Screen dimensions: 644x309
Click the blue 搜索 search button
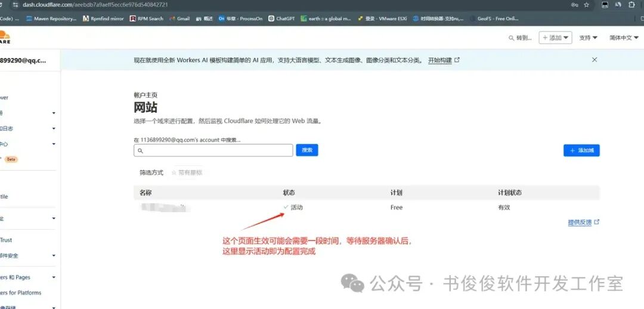pyautogui.click(x=307, y=150)
